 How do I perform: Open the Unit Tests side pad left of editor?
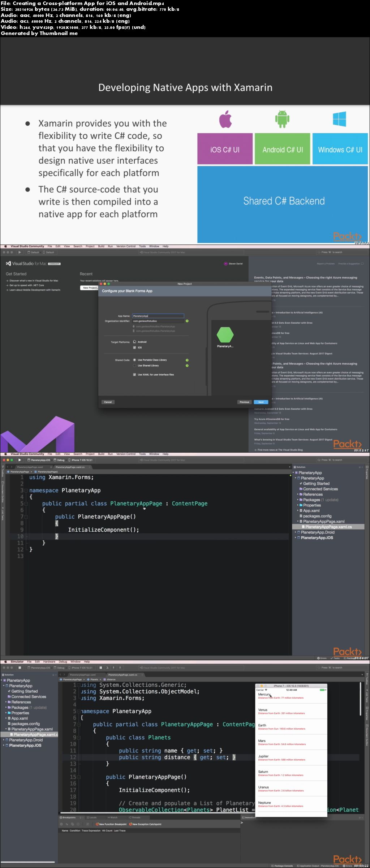click(x=3, y=514)
